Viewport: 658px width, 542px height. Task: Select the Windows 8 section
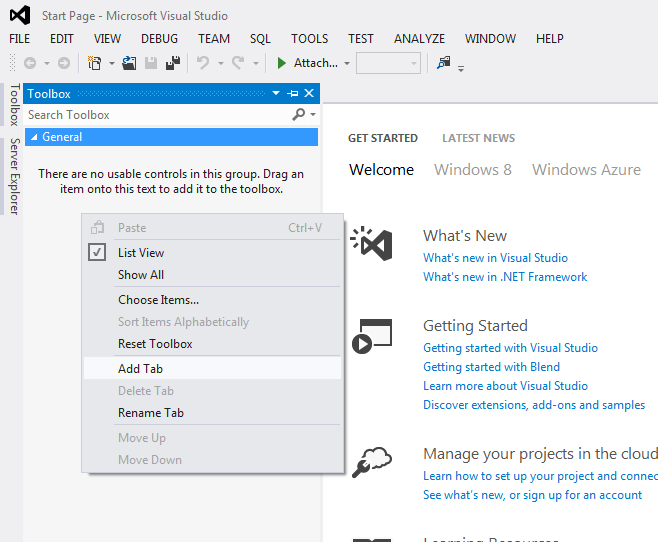coord(473,169)
